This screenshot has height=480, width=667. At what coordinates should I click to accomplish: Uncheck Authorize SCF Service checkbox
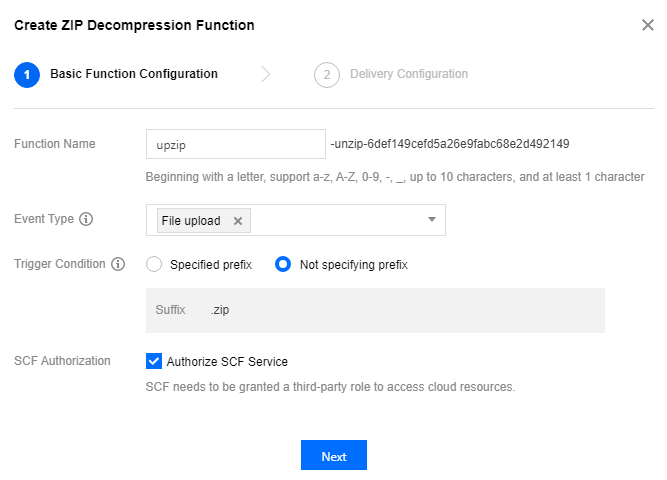pos(154,361)
